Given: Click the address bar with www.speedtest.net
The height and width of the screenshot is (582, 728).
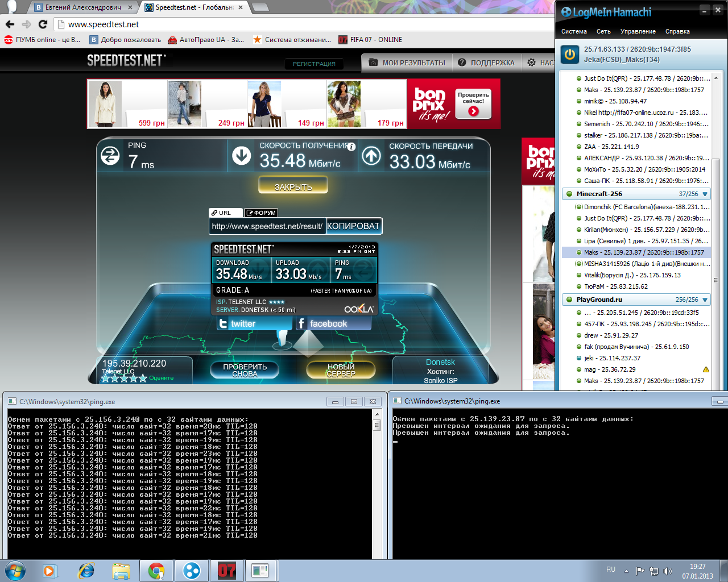Looking at the screenshot, I should pyautogui.click(x=304, y=24).
